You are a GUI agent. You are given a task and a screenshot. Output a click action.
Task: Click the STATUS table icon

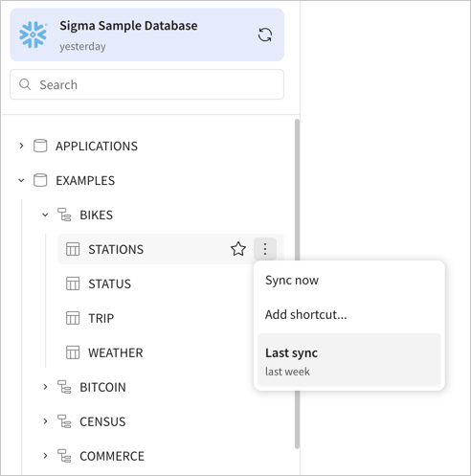click(73, 283)
